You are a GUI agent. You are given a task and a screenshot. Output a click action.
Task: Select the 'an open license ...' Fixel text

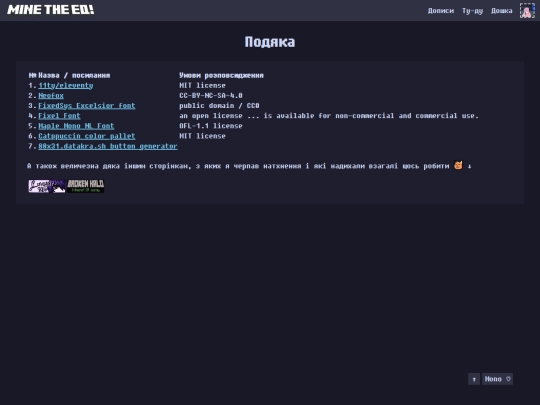(x=329, y=116)
